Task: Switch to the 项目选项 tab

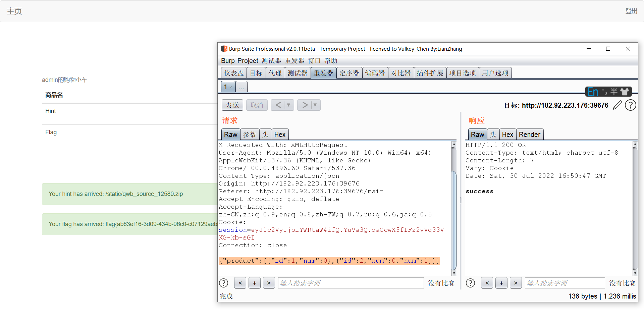Action: (x=463, y=73)
